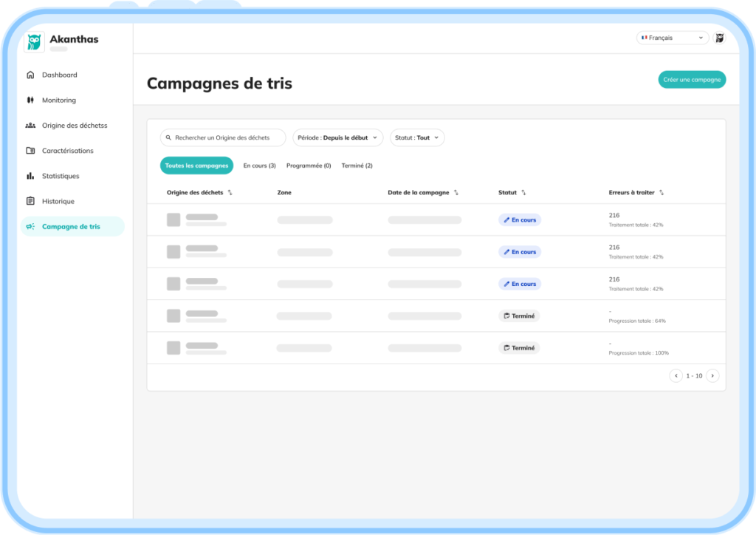Click the Campagnes de tris page title
Image resolution: width=756 pixels, height=535 pixels.
pos(219,83)
